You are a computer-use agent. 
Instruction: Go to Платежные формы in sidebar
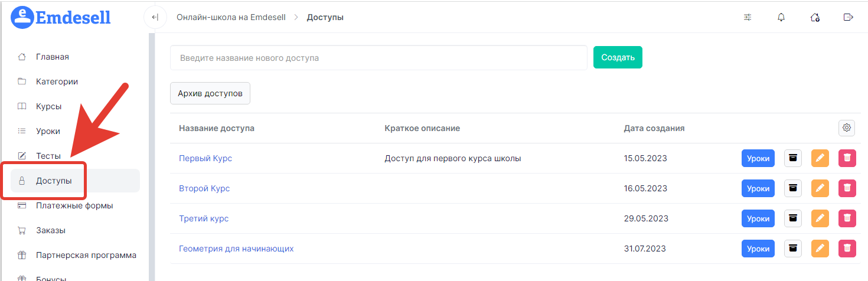pos(74,205)
